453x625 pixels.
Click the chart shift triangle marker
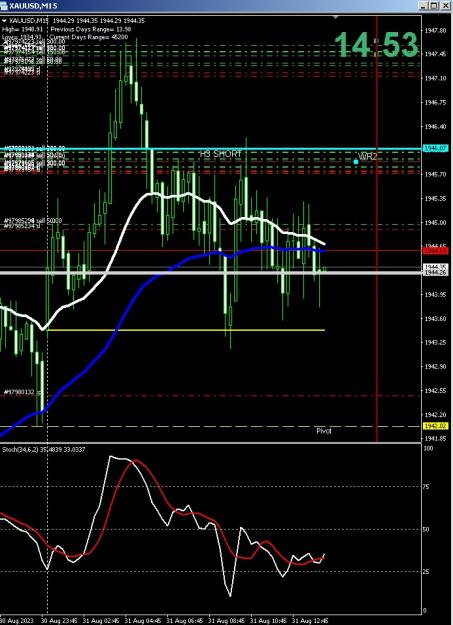tap(336, 17)
